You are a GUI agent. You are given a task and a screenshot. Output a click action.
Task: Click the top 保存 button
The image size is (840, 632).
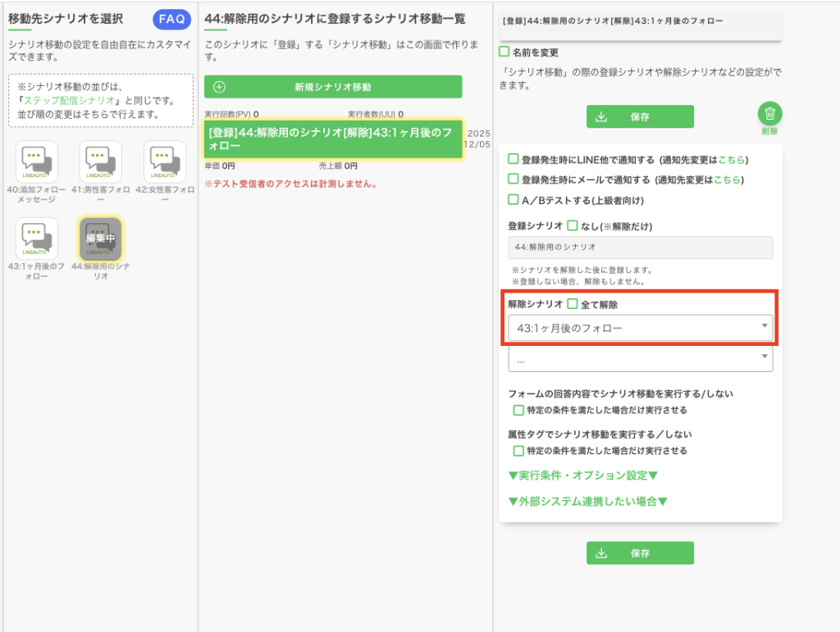pos(640,116)
